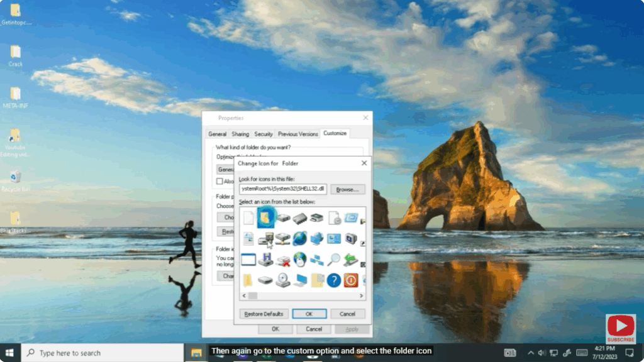Click the 'Look for icons in this file' field
Screen dimensions: 644x362
pyautogui.click(x=283, y=189)
